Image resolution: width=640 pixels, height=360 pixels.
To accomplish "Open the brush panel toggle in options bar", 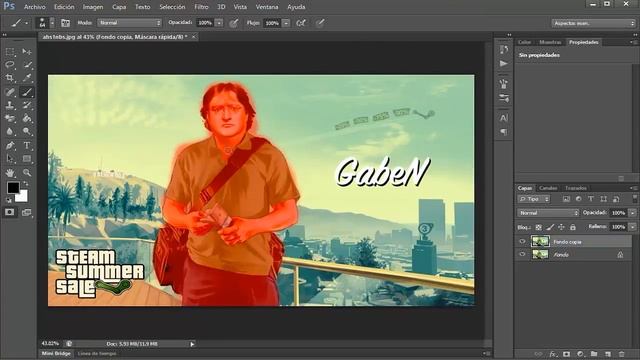I will (65, 23).
